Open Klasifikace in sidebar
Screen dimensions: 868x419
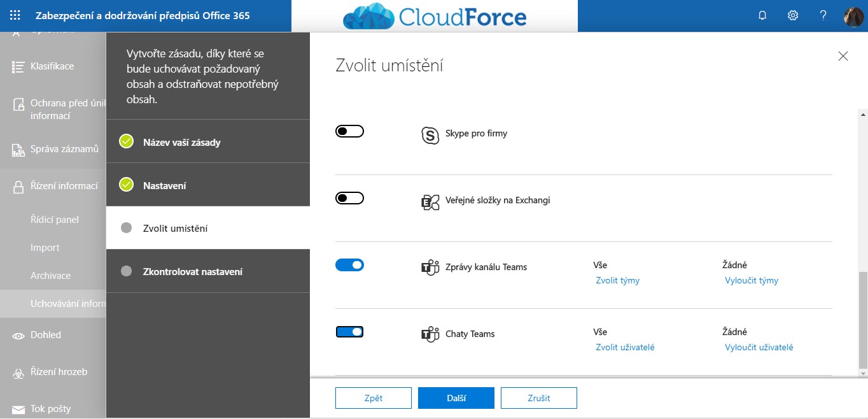[x=53, y=66]
